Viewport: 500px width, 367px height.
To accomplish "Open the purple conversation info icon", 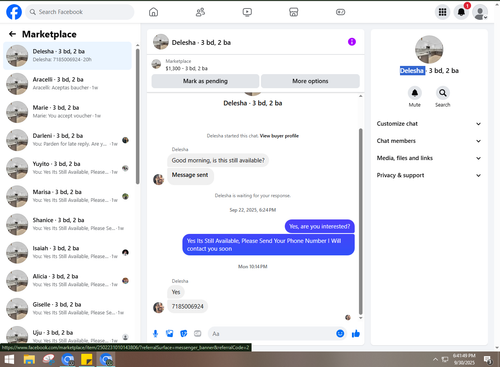I will (x=352, y=42).
